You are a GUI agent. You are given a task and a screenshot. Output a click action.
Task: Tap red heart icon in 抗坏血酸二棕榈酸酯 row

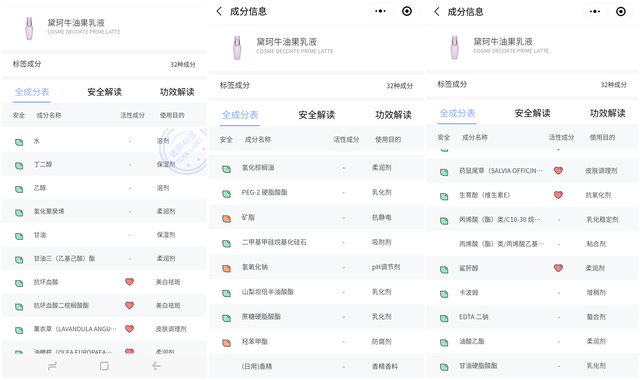click(129, 305)
